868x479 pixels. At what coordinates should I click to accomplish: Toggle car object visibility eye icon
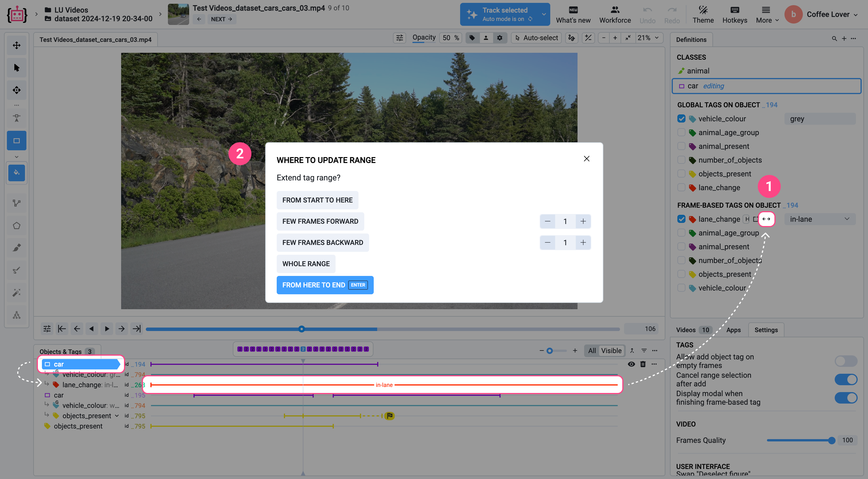(631, 364)
